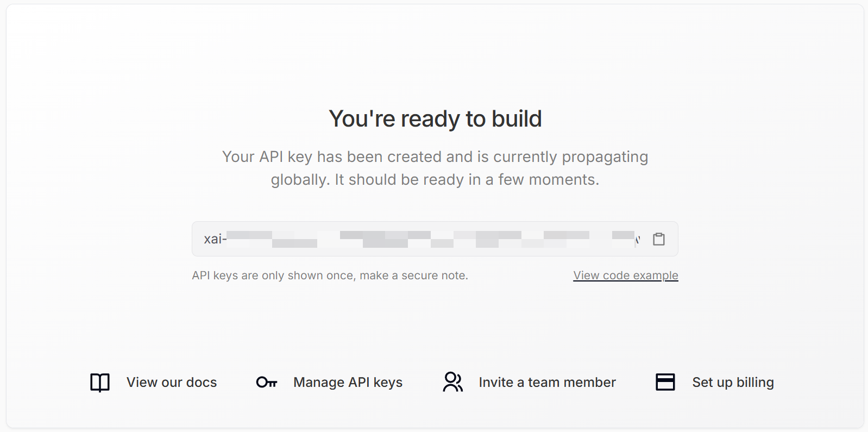Click the last visible character of the key
Screen dimensions: 868x432
tap(638, 239)
